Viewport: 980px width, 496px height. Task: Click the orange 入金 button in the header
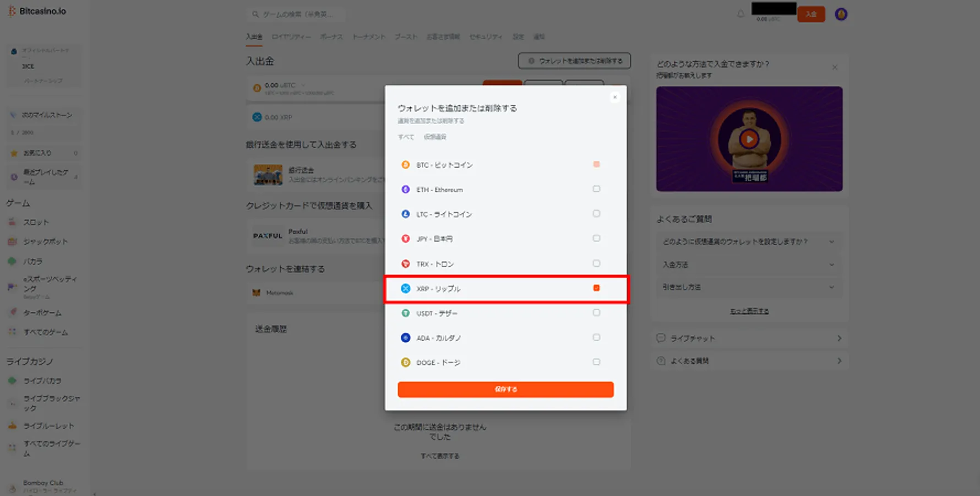coord(811,14)
